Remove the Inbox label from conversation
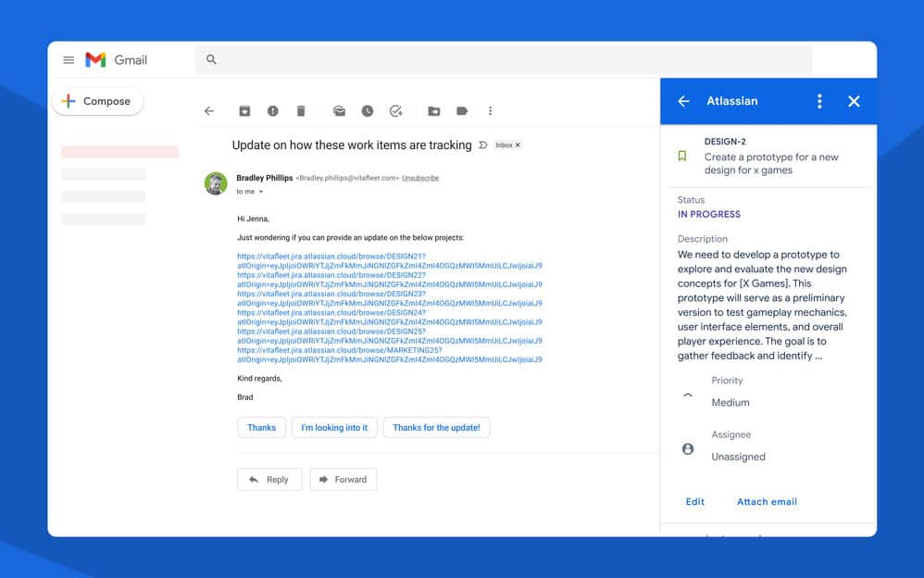The image size is (924, 578). pos(518,145)
